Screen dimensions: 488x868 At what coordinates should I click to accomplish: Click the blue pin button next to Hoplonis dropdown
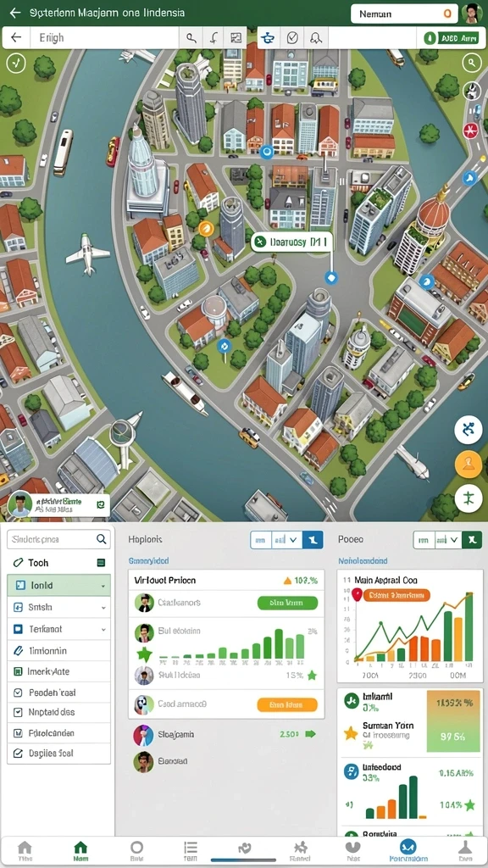313,539
